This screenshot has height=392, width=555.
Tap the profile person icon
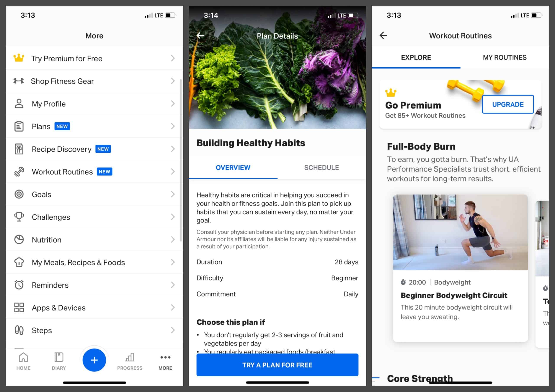[x=19, y=104]
